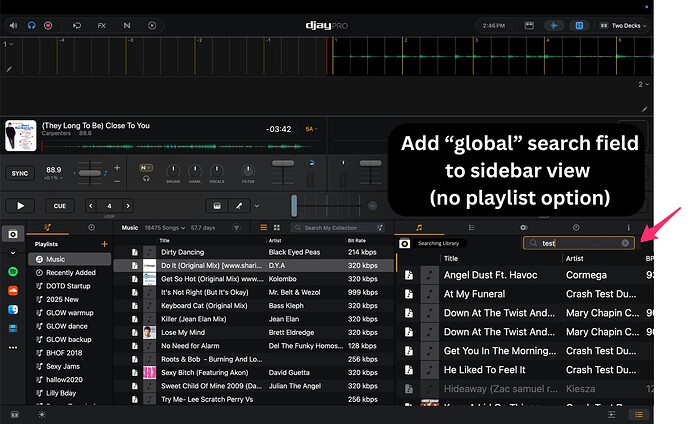
Task: Click the headphones pre-cue icon in top toolbar
Action: point(33,23)
